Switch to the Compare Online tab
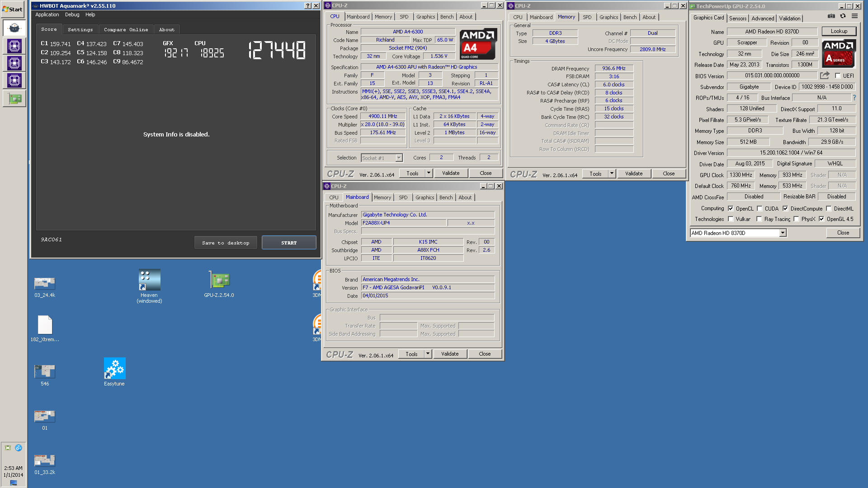Viewport: 868px width, 488px height. (x=126, y=29)
